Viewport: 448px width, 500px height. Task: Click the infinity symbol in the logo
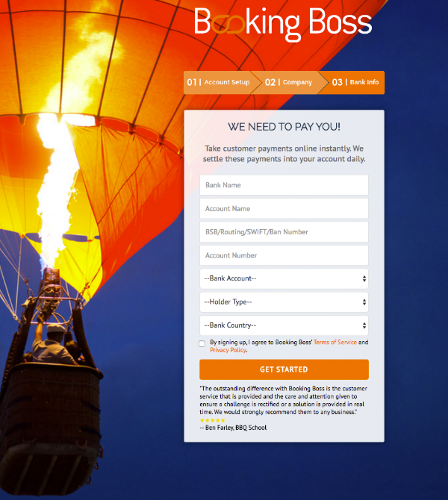click(x=228, y=25)
